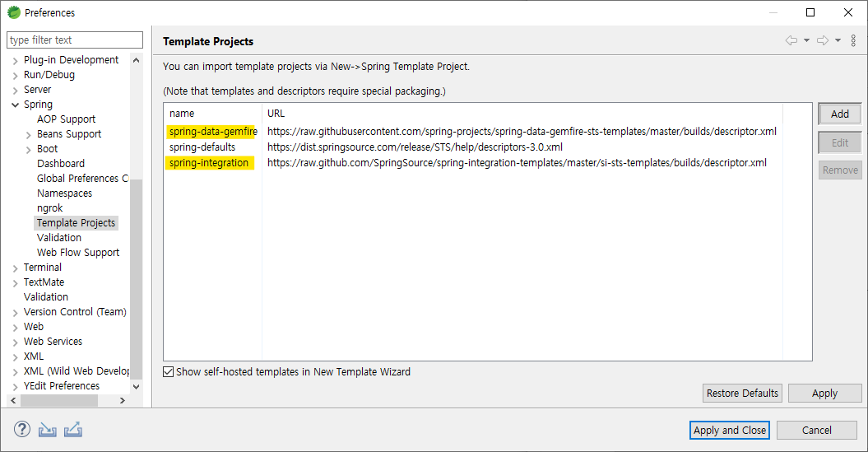The image size is (868, 452).
Task: Expand the XML (Wild Web Developer) node
Action: tap(15, 372)
